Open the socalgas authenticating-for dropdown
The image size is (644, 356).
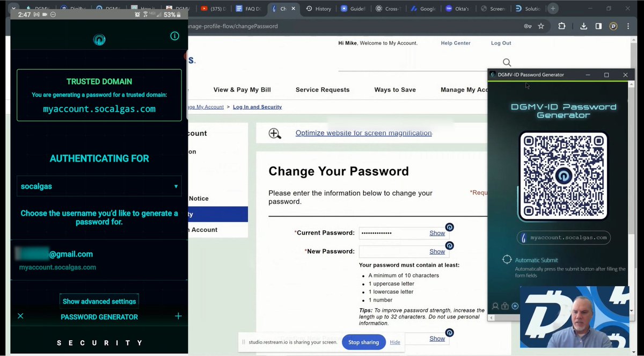[99, 186]
